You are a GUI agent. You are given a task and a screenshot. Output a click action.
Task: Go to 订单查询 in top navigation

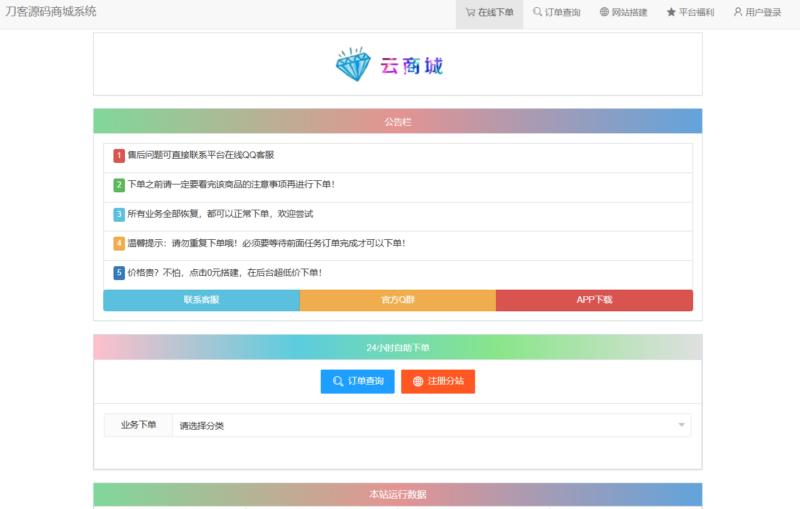click(x=557, y=13)
